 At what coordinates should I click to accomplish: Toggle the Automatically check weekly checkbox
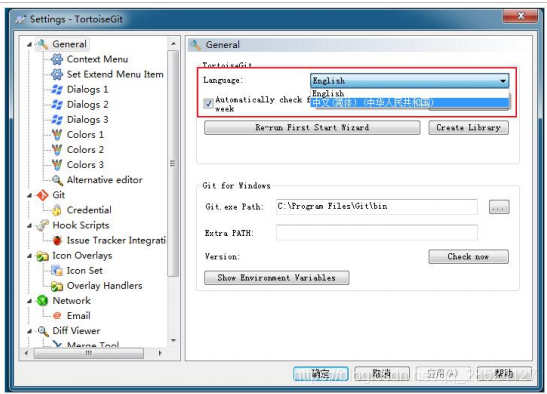coord(208,104)
